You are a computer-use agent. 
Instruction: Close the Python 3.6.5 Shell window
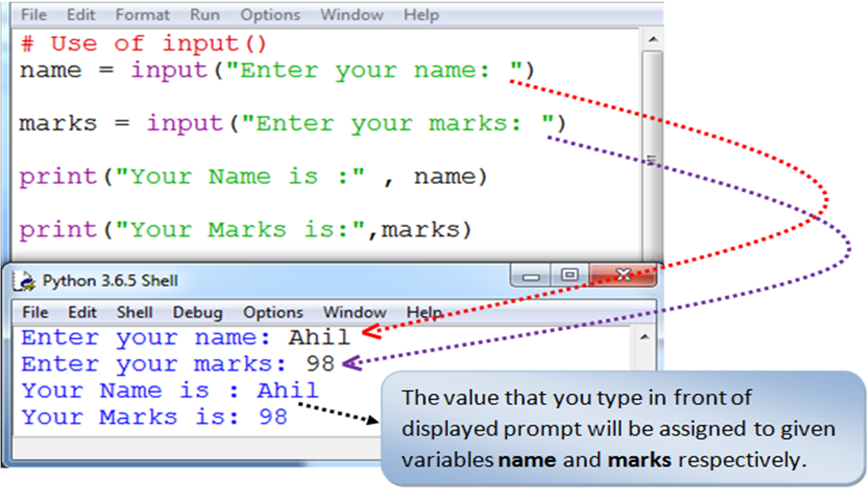(x=623, y=276)
